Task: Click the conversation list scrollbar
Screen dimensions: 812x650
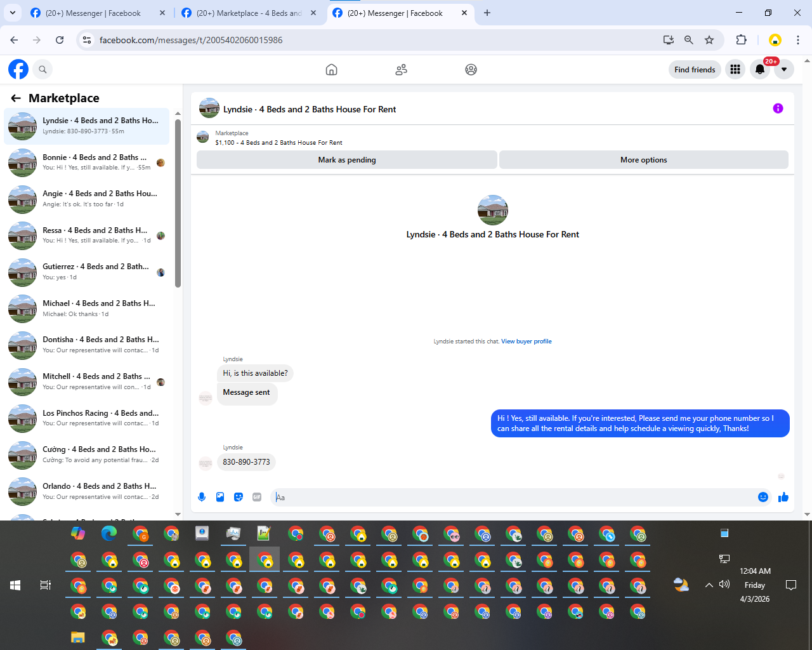Action: point(178,203)
